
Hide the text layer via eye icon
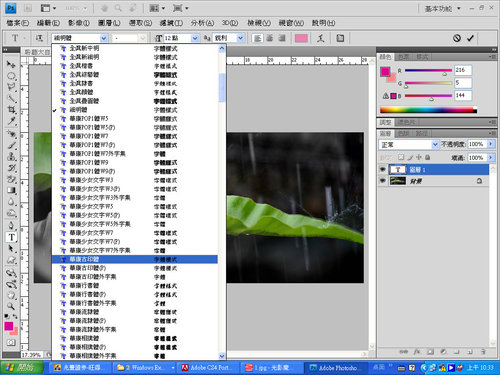(x=383, y=170)
